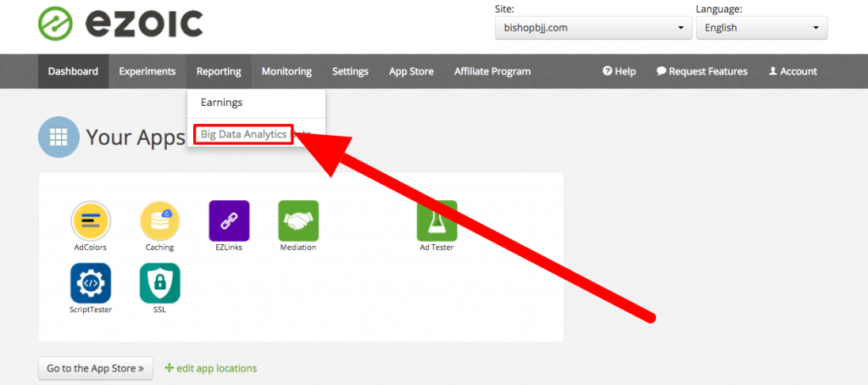This screenshot has height=385, width=868.
Task: Click the Your Apps grid icon
Action: [58, 137]
